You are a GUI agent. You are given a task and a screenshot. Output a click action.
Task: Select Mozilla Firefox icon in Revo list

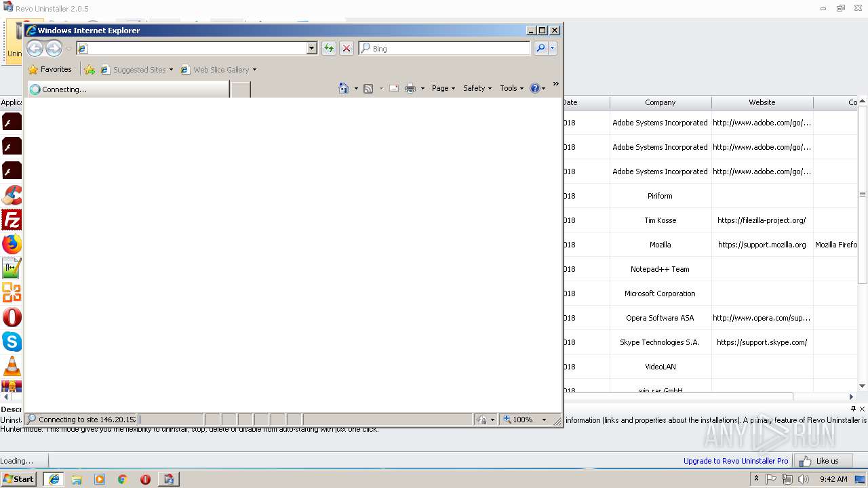pos(12,244)
